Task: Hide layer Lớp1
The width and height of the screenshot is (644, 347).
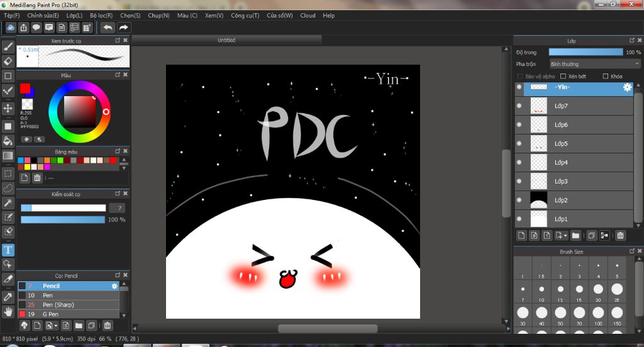Action: pyautogui.click(x=519, y=219)
